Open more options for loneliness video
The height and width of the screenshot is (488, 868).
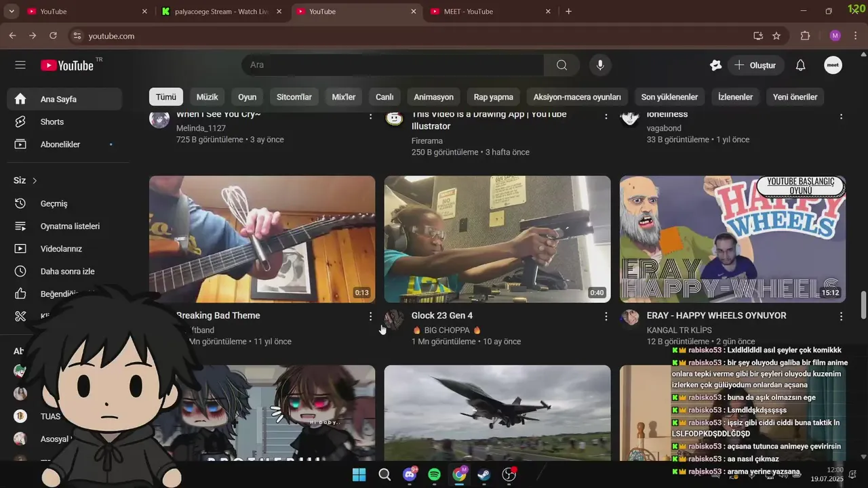point(841,117)
